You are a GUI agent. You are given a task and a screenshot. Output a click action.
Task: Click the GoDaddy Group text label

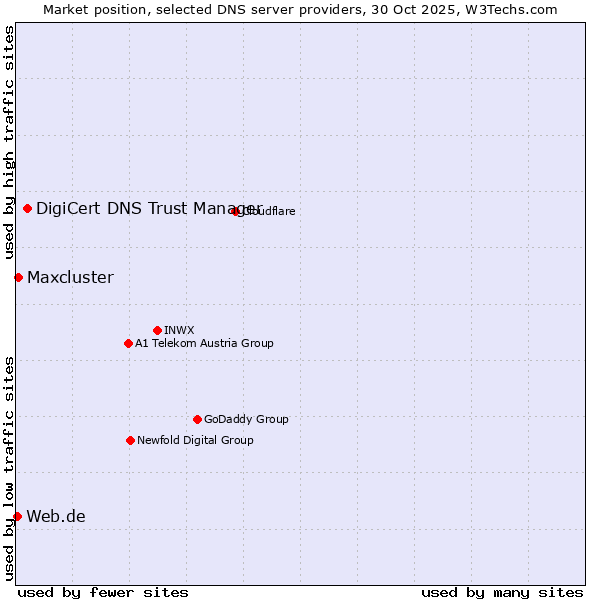point(246,419)
